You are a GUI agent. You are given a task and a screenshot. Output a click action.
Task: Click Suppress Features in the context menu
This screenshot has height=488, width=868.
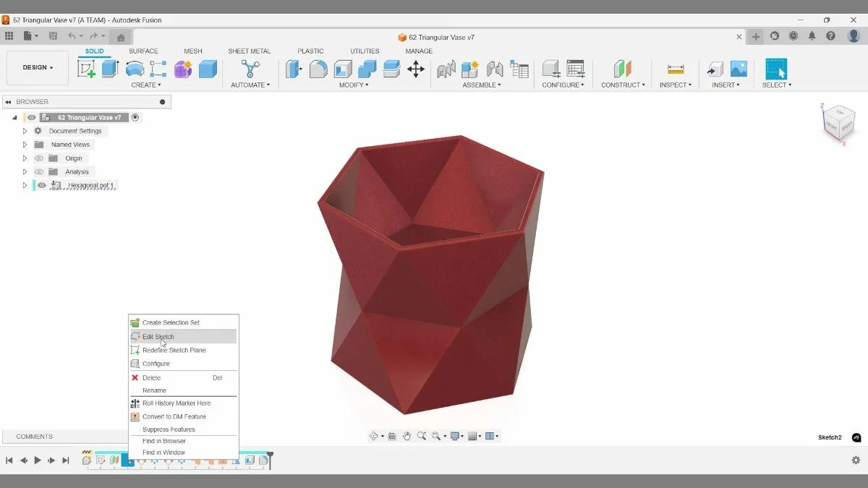tap(169, 429)
